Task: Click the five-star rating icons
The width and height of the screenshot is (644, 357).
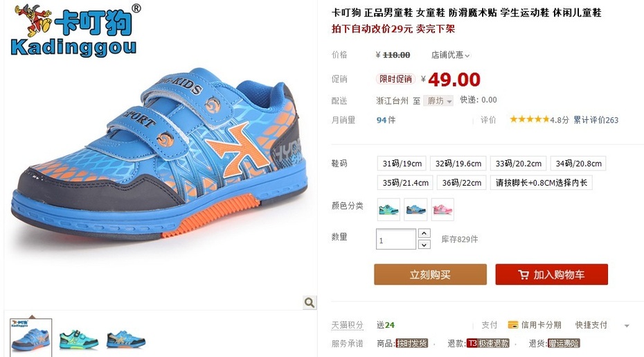Action: pos(529,119)
